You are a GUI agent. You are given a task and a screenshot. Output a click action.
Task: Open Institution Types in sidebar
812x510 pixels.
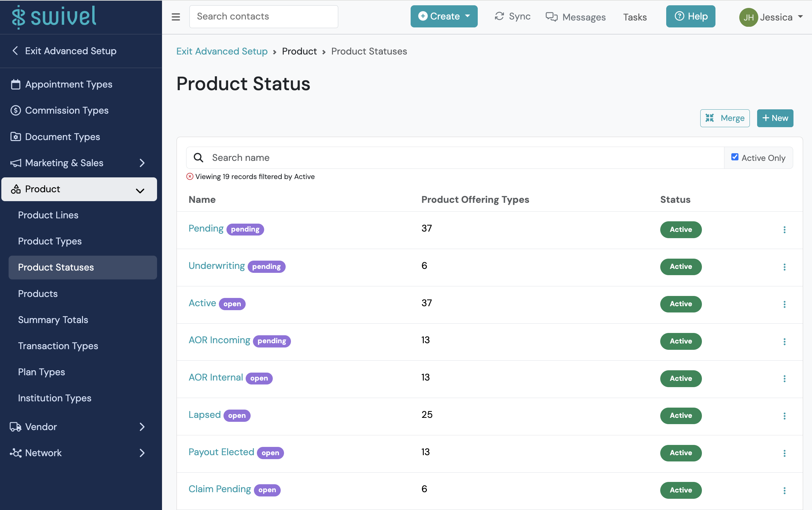click(55, 398)
